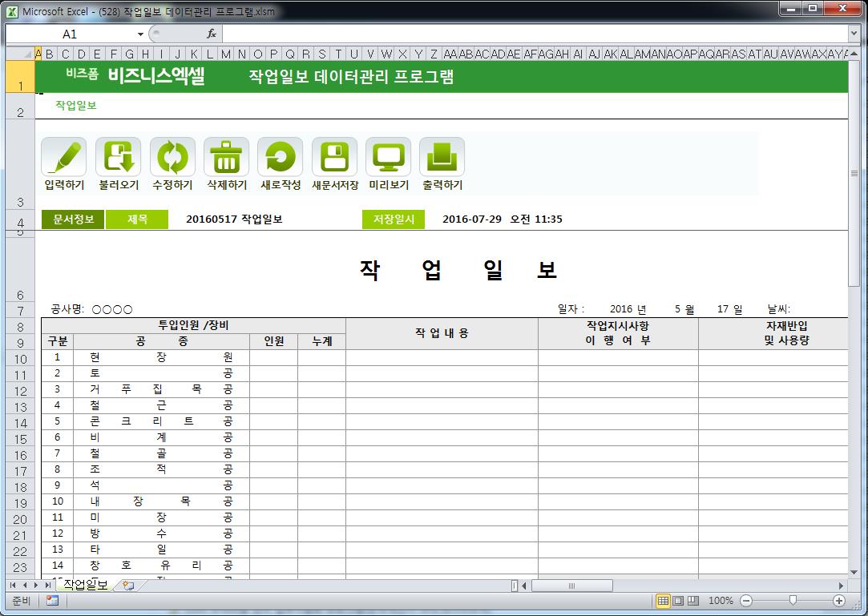Screen dimensions: 868x616
Task: Click the 새문서저장 floppy disk icon
Action: 334,157
